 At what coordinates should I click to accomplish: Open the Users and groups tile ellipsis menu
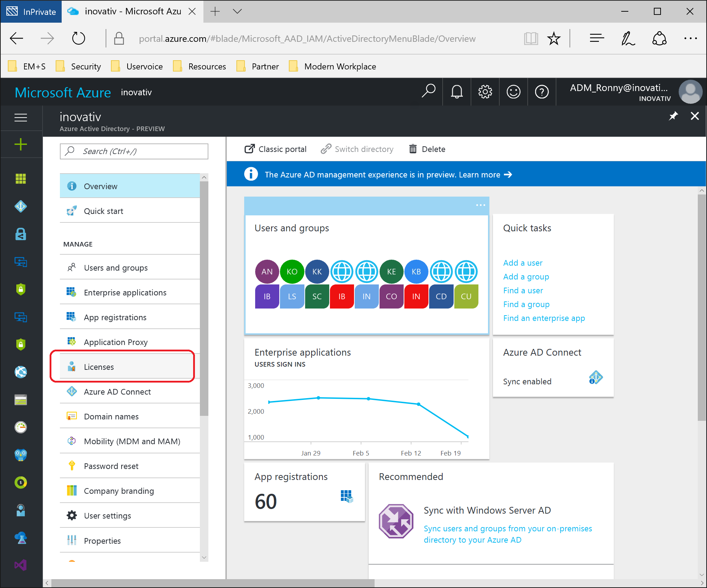click(x=481, y=205)
